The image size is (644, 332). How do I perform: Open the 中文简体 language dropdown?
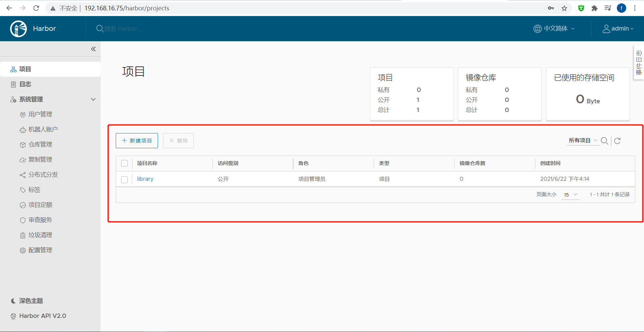tap(554, 29)
